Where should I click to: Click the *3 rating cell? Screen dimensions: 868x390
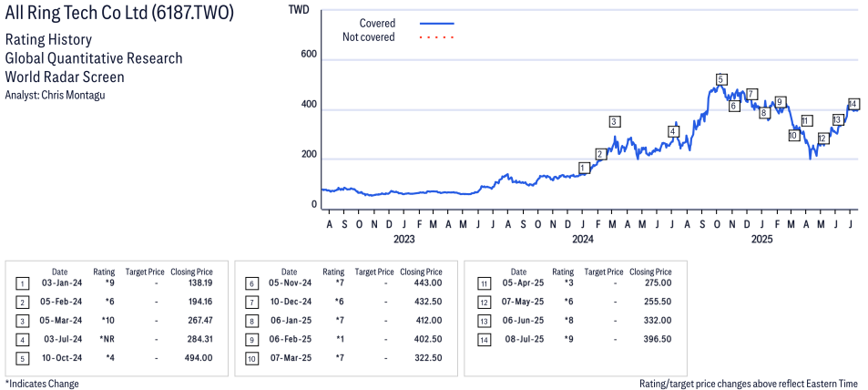(568, 283)
